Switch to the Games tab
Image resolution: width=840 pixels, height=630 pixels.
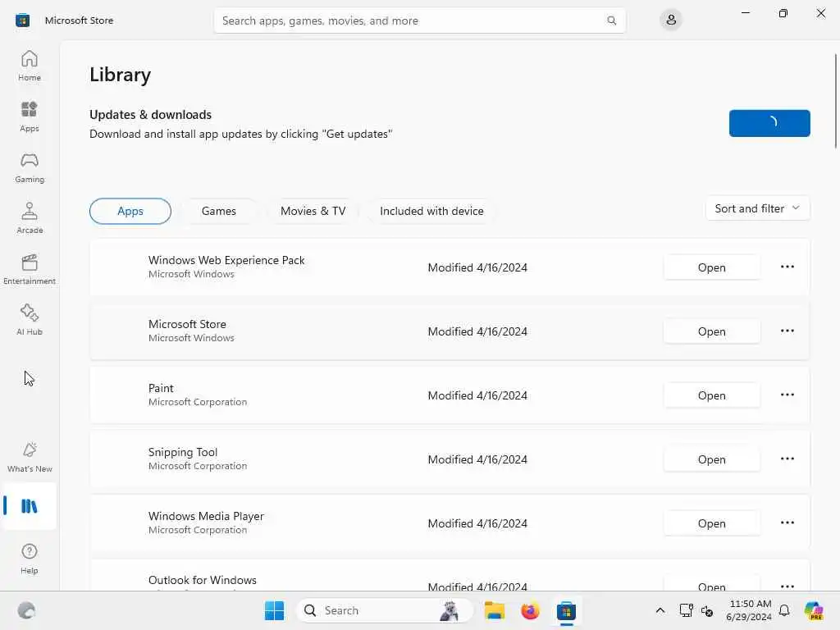(218, 211)
